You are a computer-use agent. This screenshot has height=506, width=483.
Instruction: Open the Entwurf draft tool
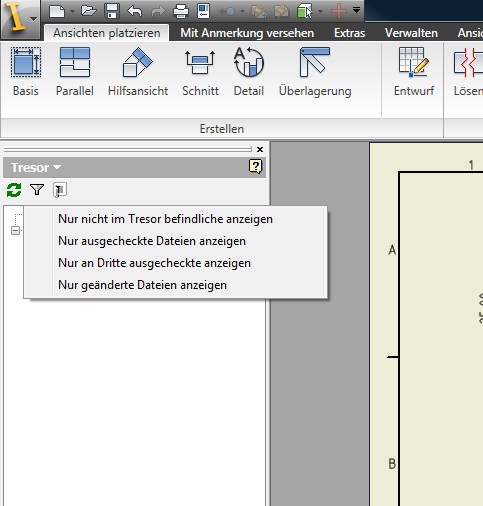coord(414,72)
